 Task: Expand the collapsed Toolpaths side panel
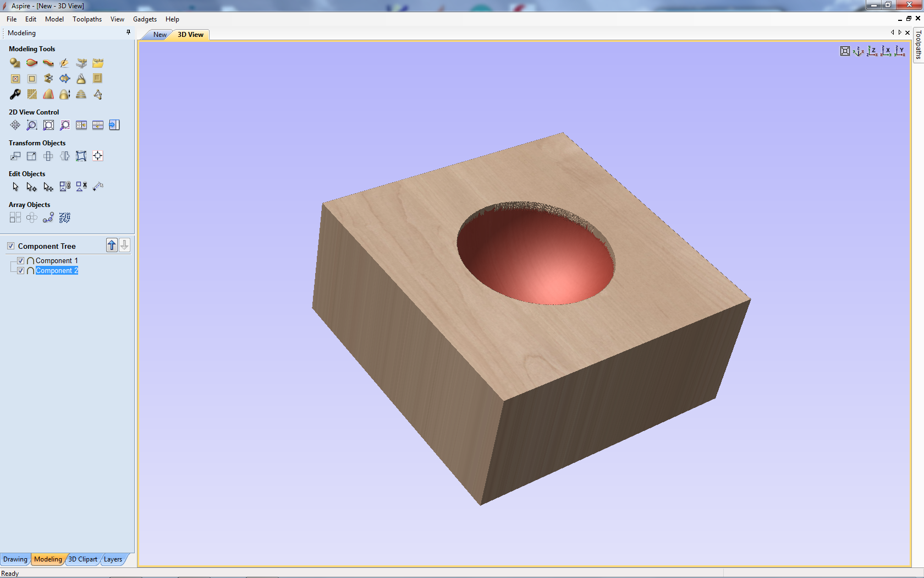point(918,45)
